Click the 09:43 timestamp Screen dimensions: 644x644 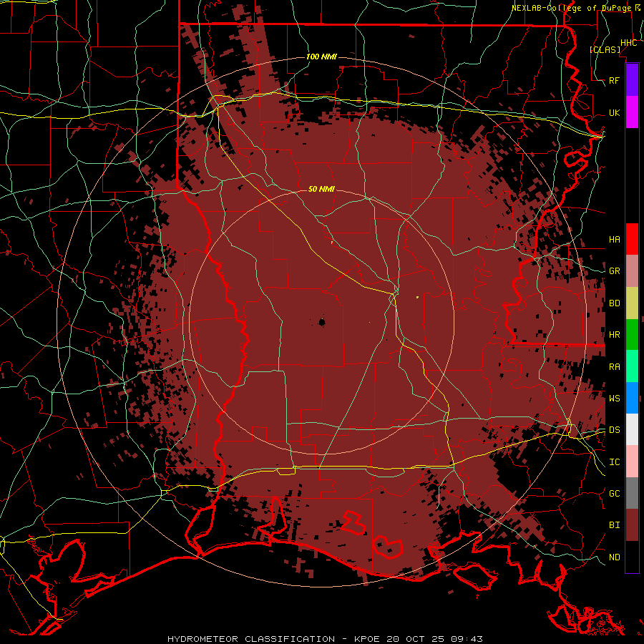467,639
